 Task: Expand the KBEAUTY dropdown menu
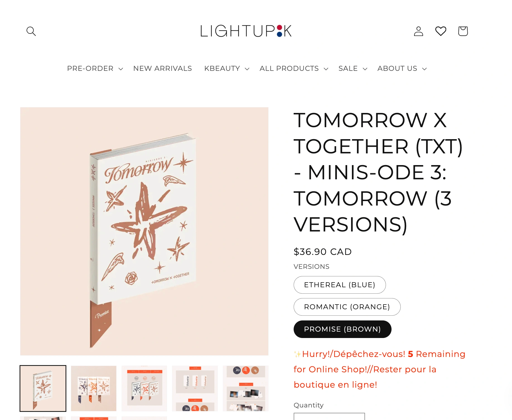[x=226, y=68]
